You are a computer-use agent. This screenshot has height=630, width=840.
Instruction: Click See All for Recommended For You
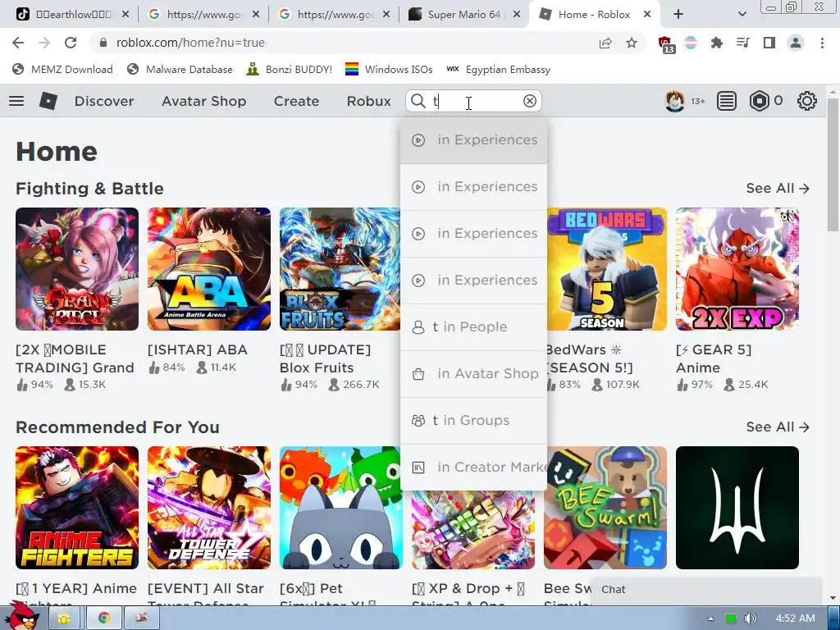click(x=778, y=427)
